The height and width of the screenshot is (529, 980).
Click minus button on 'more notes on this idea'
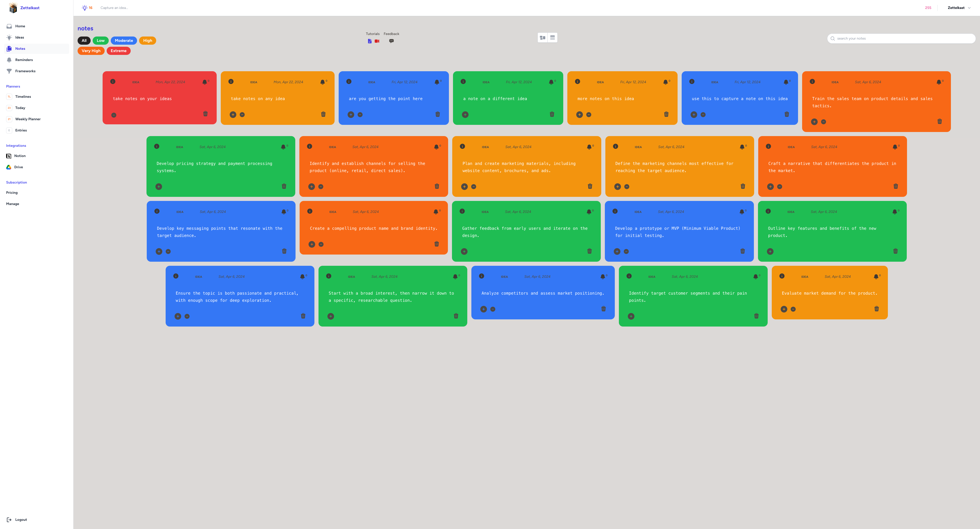(589, 115)
